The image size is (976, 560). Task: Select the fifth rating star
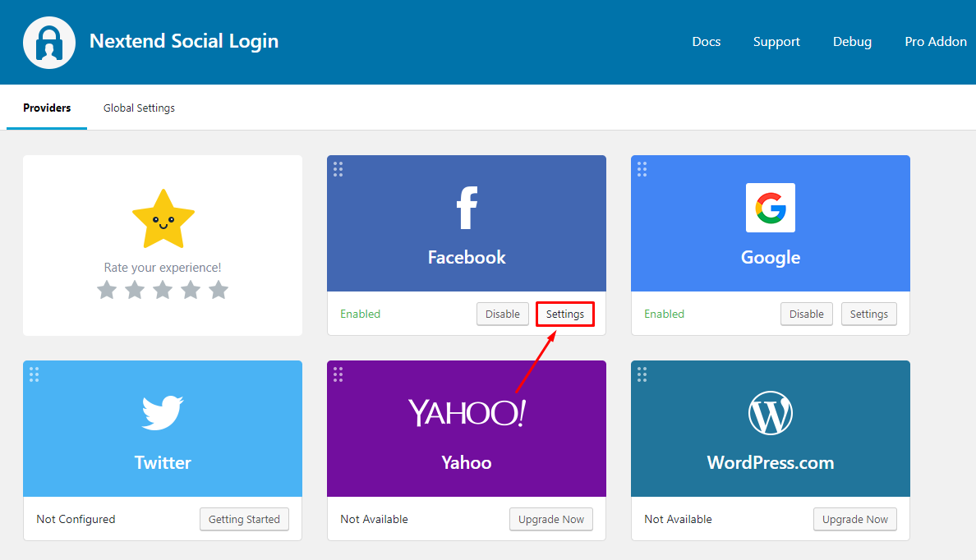point(219,290)
